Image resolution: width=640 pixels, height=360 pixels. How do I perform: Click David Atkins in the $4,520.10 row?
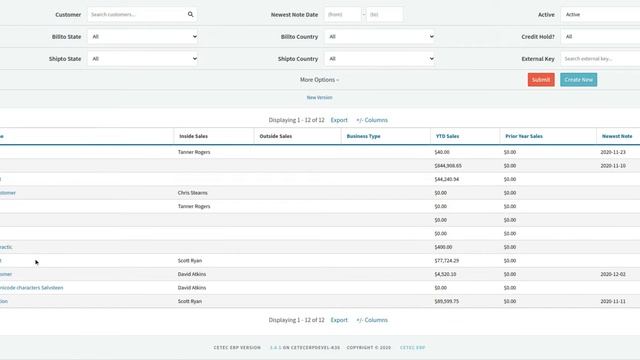192,274
